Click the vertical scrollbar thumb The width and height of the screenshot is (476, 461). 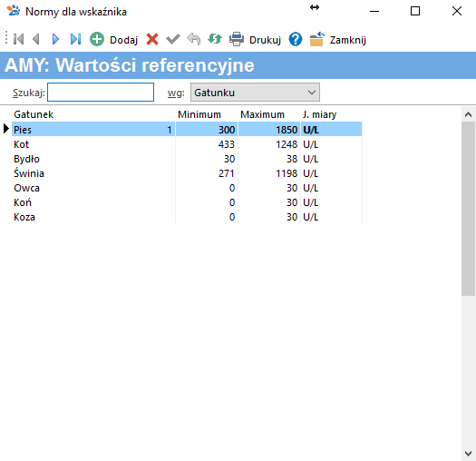point(469,209)
